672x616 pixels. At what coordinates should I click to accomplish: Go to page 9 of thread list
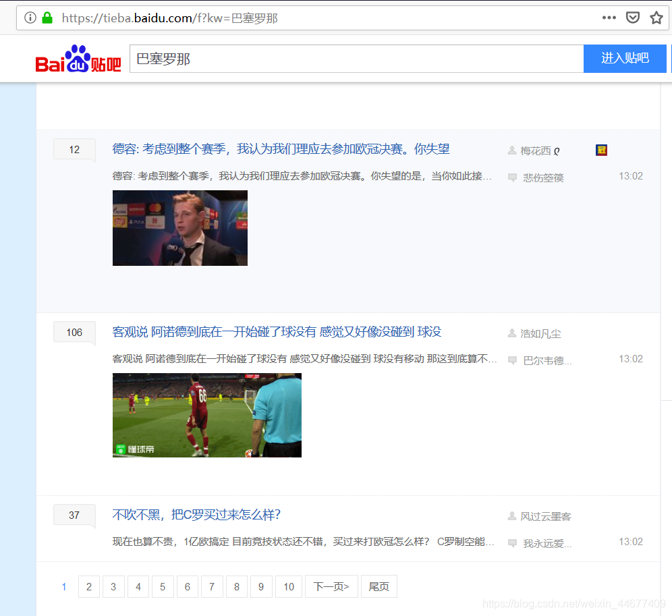coord(261,586)
